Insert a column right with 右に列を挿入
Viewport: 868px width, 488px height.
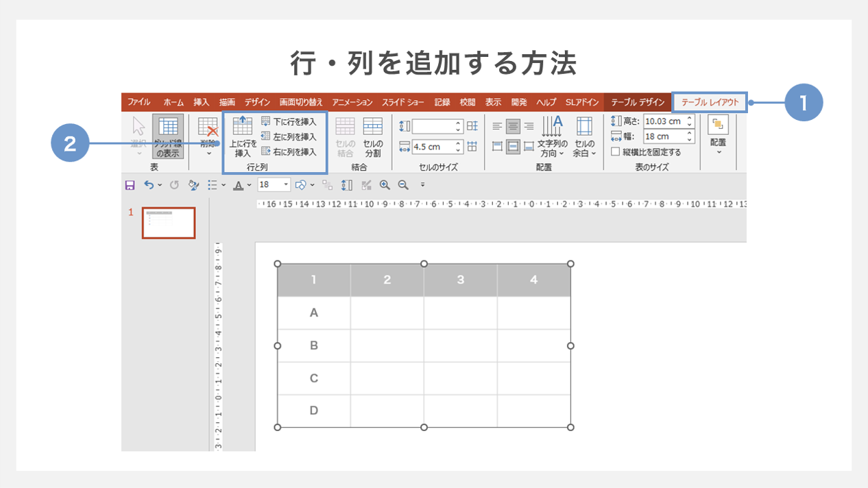pyautogui.click(x=289, y=151)
